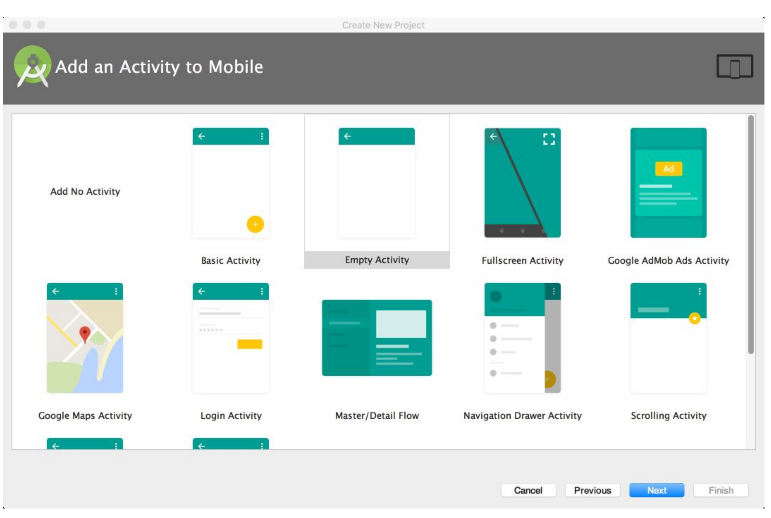Click the yellow Ad badge in AdMob preview
771x518 pixels.
668,169
